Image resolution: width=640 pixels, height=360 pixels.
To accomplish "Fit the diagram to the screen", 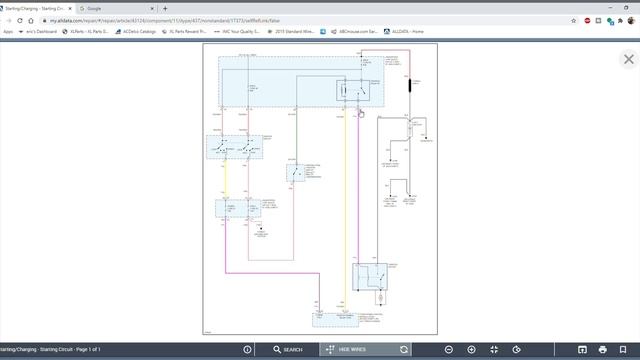I will pos(494,349).
